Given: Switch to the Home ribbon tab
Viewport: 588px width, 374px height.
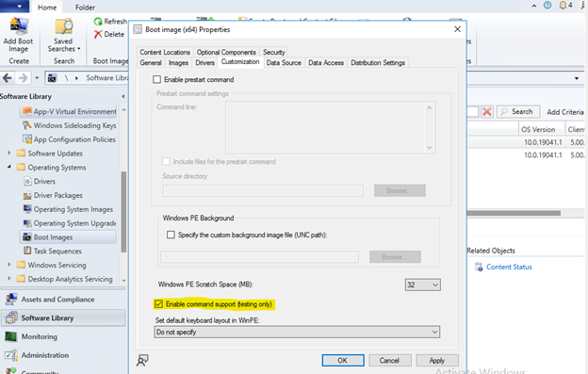Looking at the screenshot, I should [47, 8].
